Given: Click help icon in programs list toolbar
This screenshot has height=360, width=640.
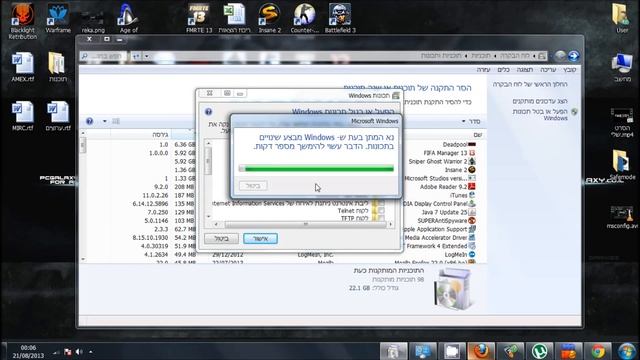Looking at the screenshot, I should (x=89, y=121).
